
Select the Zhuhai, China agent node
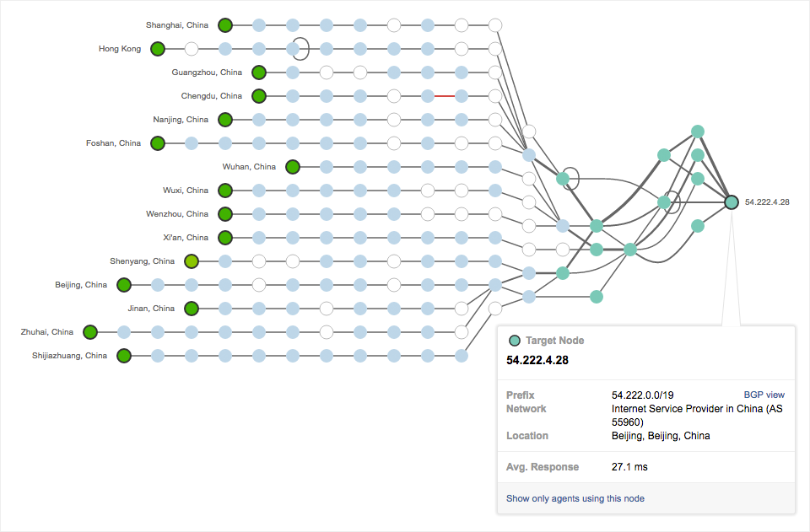tap(90, 332)
